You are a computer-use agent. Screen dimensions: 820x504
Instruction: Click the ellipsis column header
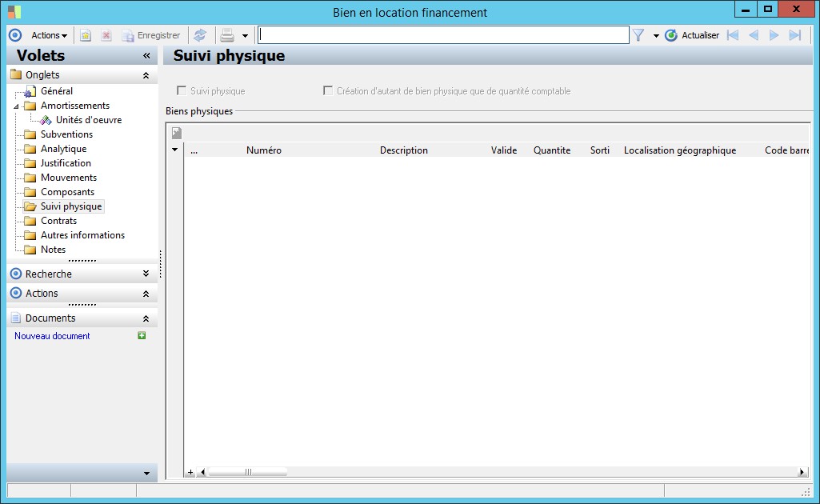pyautogui.click(x=194, y=150)
